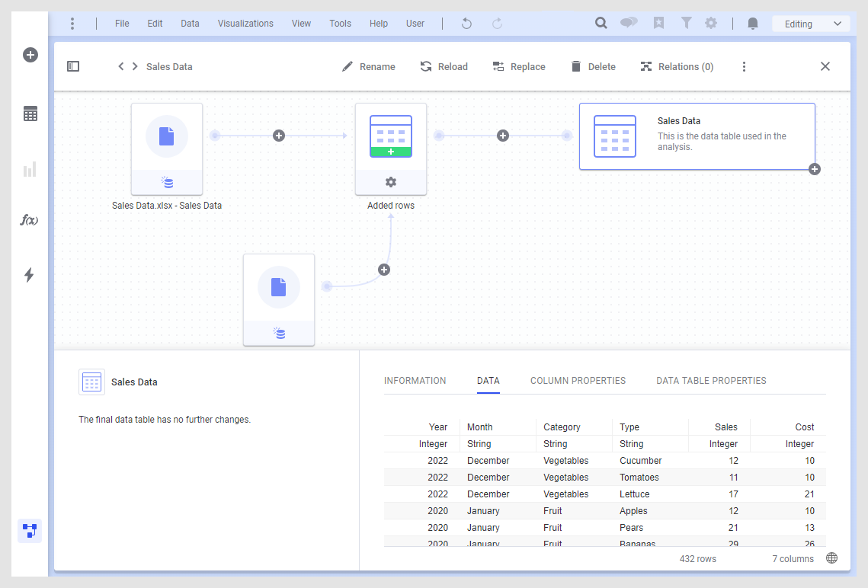Open the bar chart visualization icon in the sidebar
Image resolution: width=868 pixels, height=588 pixels.
click(30, 169)
